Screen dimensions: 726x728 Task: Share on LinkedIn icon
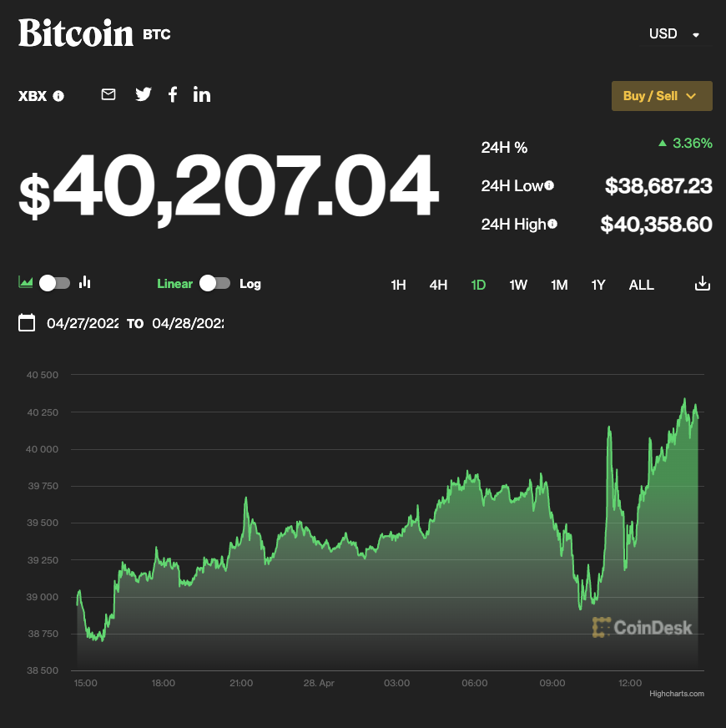coord(202,94)
